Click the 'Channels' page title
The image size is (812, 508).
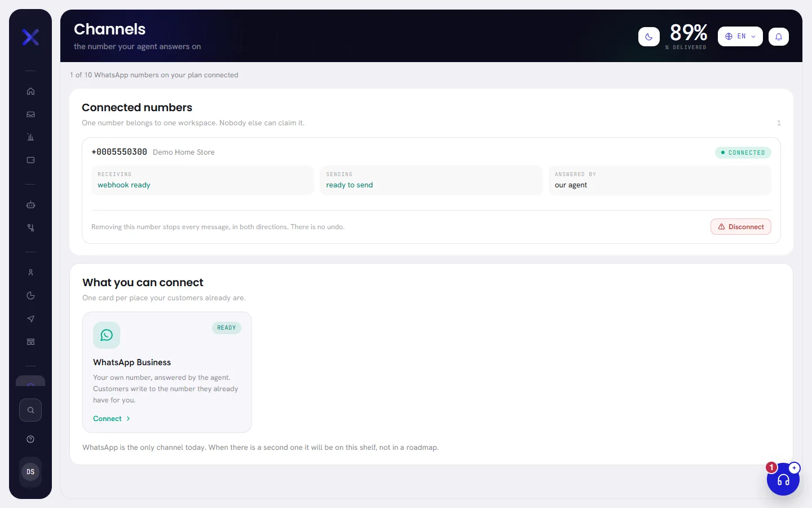pyautogui.click(x=110, y=29)
